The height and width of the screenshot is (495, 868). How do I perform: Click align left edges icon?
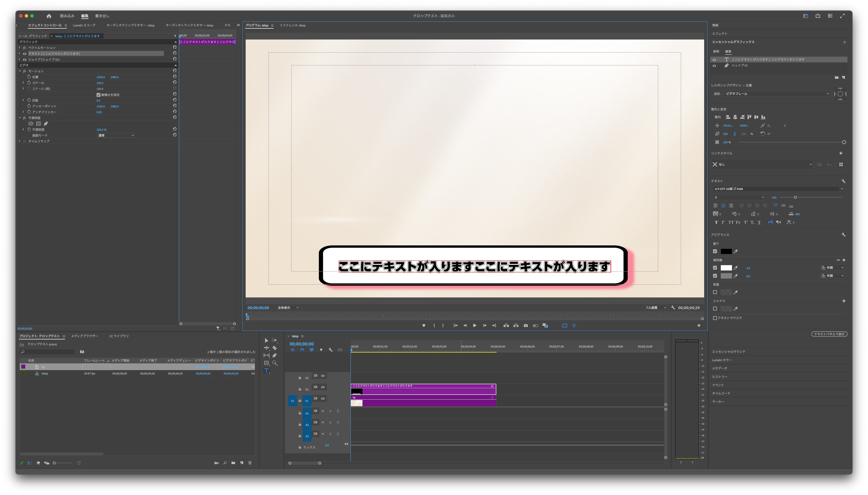(x=728, y=117)
